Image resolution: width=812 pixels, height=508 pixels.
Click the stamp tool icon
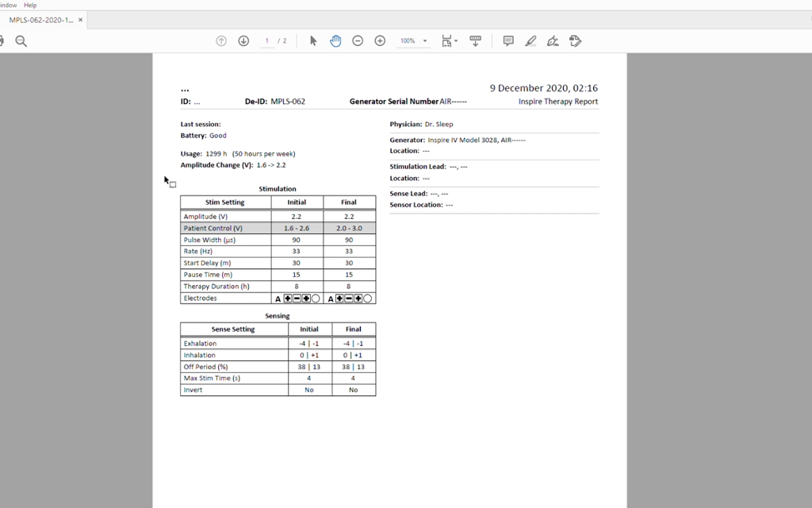(576, 41)
